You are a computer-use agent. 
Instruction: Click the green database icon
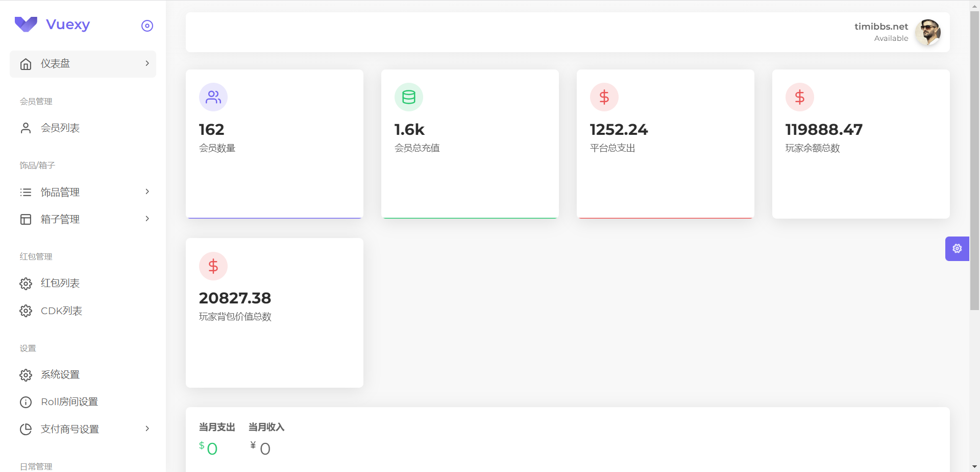[x=409, y=97]
